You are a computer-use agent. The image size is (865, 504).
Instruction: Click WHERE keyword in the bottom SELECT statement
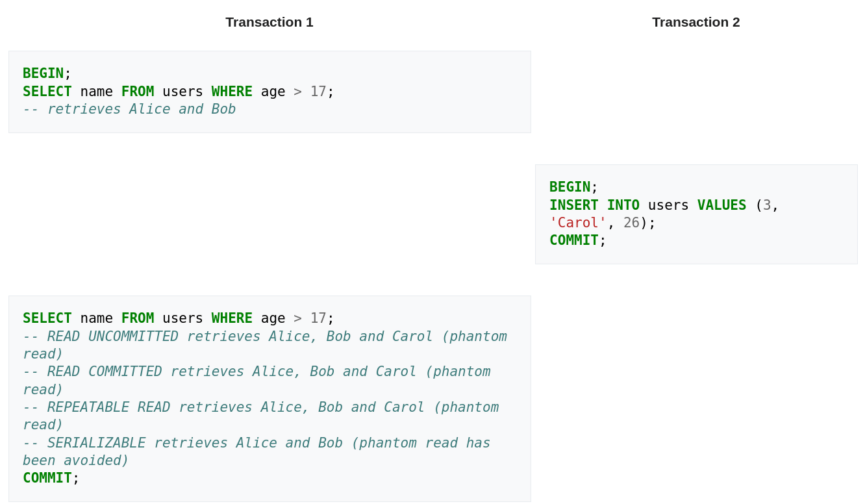[232, 318]
